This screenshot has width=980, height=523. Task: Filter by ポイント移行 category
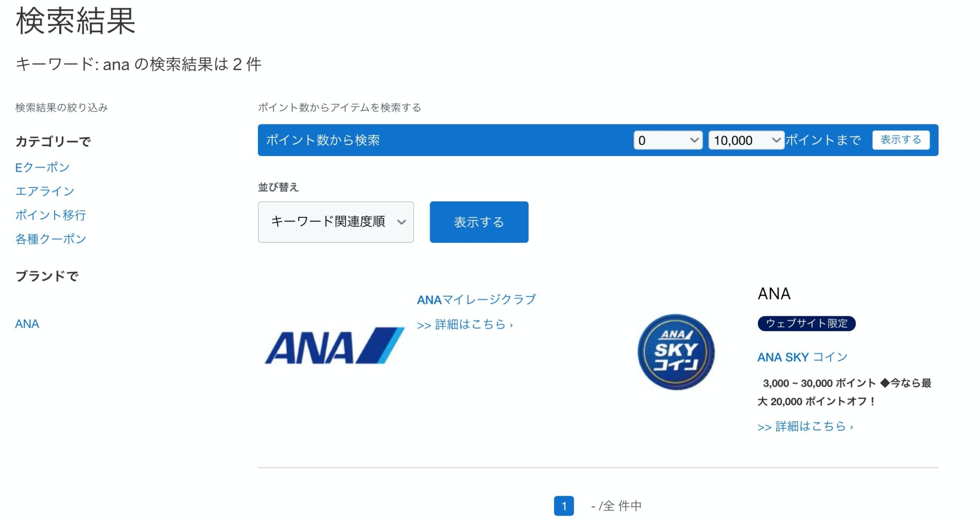tap(51, 215)
